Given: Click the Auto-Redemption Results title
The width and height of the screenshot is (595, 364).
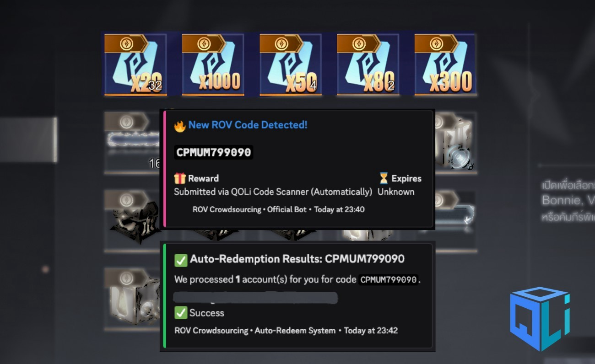Looking at the screenshot, I should (297, 259).
